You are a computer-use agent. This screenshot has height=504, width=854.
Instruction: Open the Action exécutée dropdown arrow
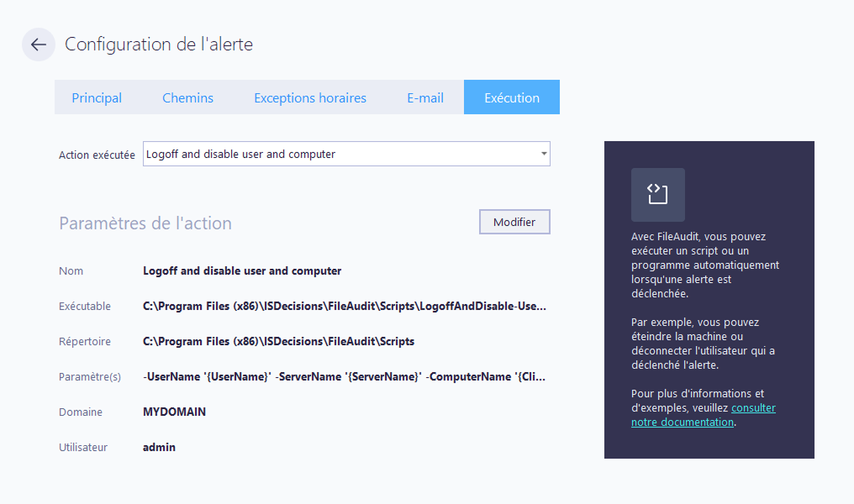point(543,154)
